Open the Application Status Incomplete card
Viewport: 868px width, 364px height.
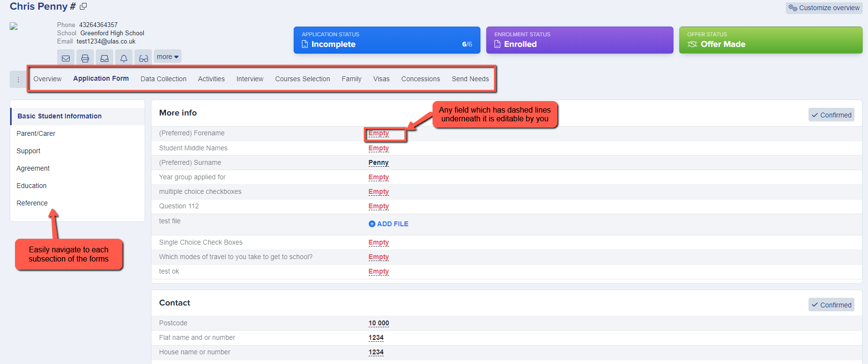pyautogui.click(x=387, y=40)
